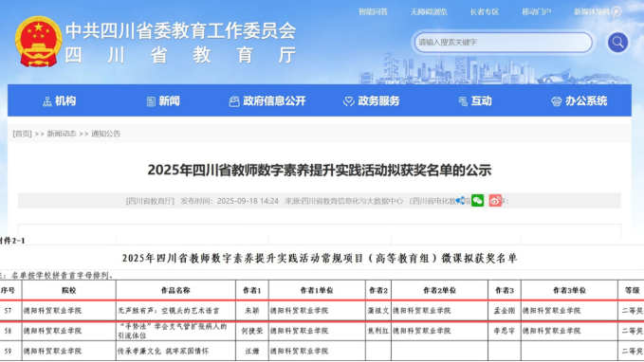Click the national emblem logo
The image size is (644, 362).
coord(39,42)
